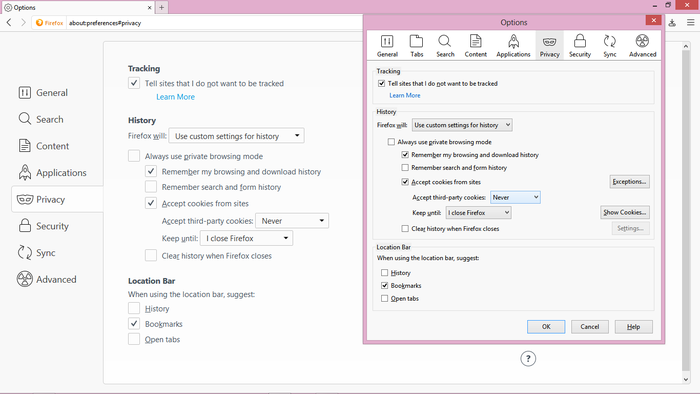This screenshot has height=394, width=700.
Task: Toggle page 'Accept cookies from sites' checkbox
Action: click(x=151, y=203)
